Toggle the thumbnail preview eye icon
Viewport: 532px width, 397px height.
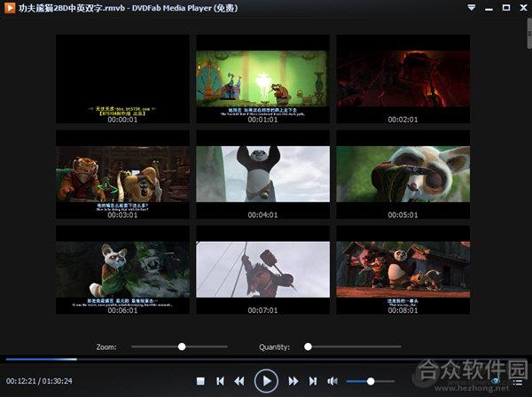click(x=496, y=381)
